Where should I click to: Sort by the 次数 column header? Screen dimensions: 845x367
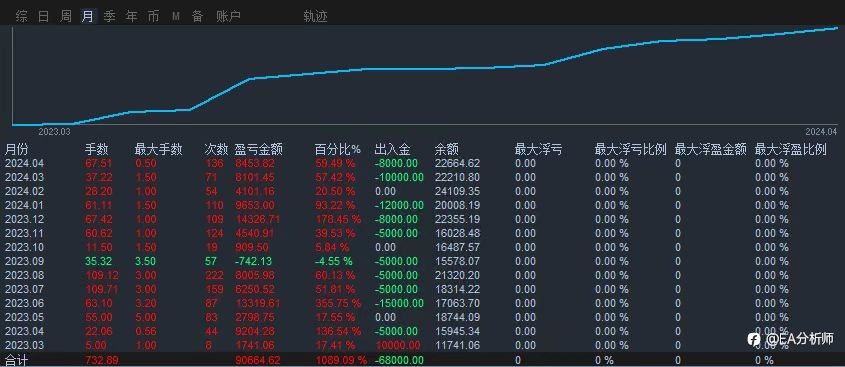216,149
